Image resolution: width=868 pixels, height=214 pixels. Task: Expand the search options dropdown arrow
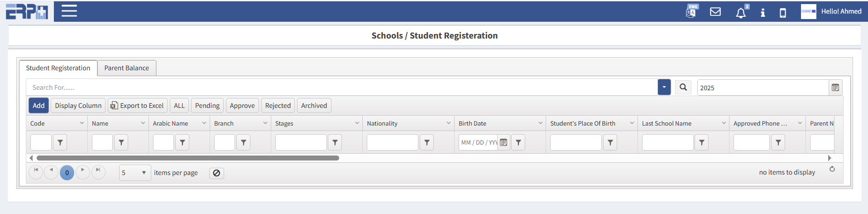click(x=664, y=87)
